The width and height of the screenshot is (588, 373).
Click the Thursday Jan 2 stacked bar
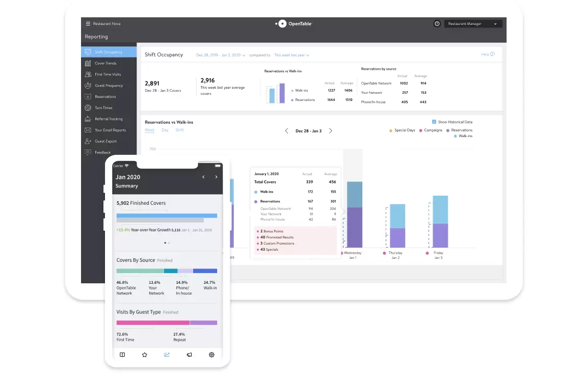coord(397,226)
